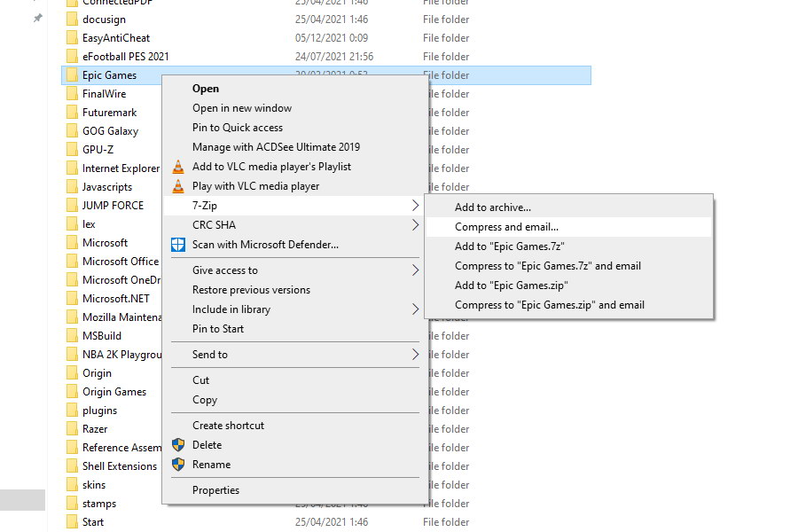Choose Pin to Quick access
The height and width of the screenshot is (532, 798).
click(237, 128)
